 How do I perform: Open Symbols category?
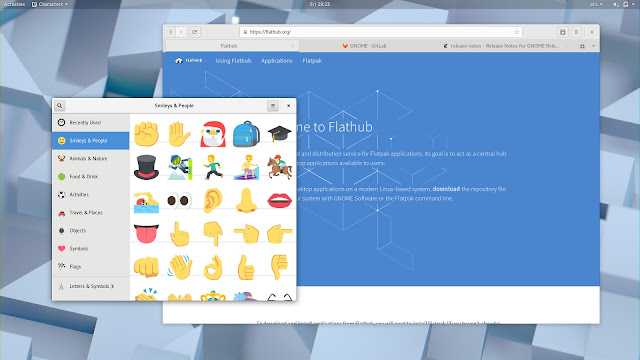tap(91, 249)
